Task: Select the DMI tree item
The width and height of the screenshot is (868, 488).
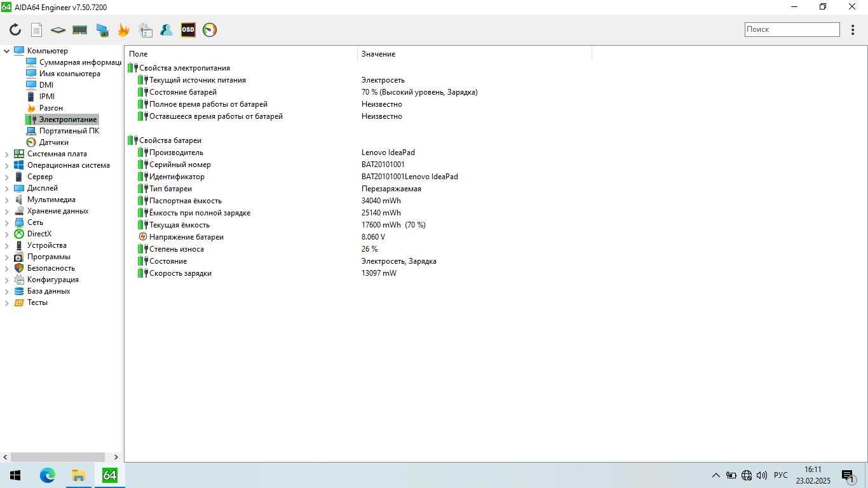Action: (x=46, y=85)
